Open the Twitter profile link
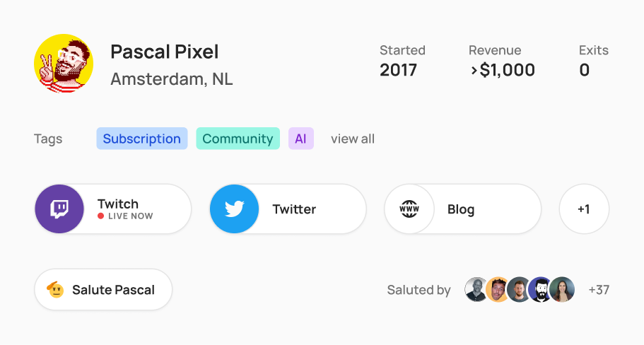644x345 pixels. click(x=288, y=209)
